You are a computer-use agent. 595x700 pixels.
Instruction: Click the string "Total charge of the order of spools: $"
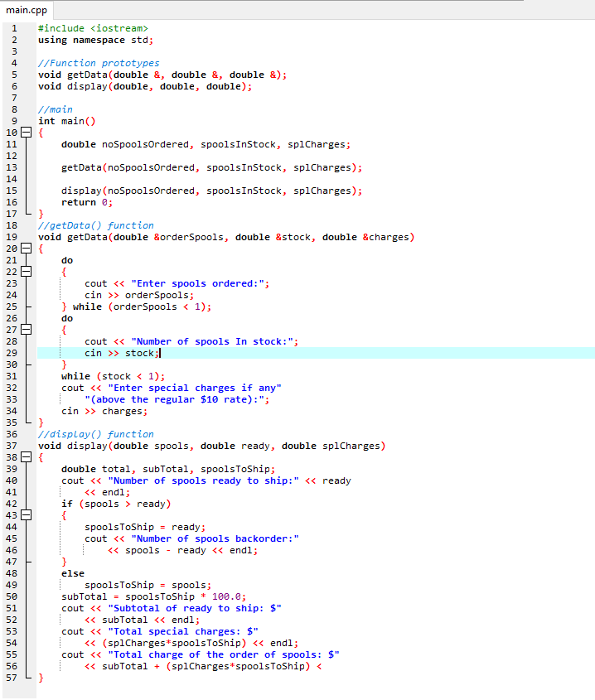pyautogui.click(x=224, y=655)
